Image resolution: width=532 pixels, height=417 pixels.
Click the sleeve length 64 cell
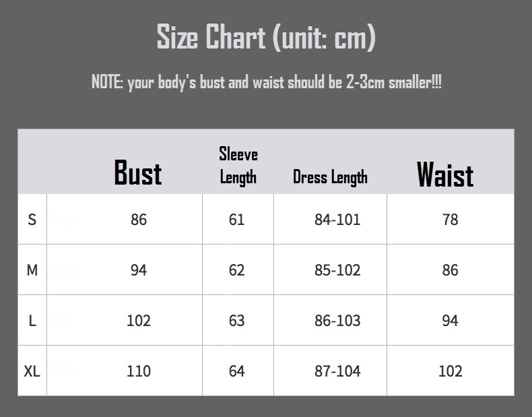coord(236,371)
